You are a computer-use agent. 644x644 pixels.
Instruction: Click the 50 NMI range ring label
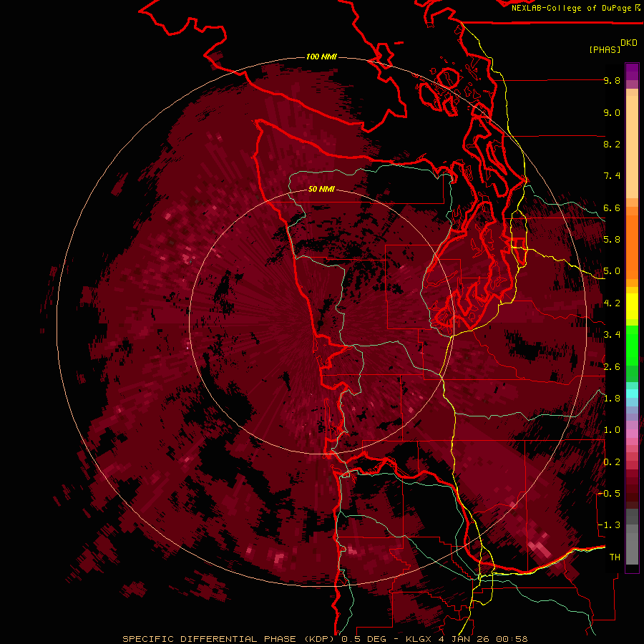[x=321, y=189]
